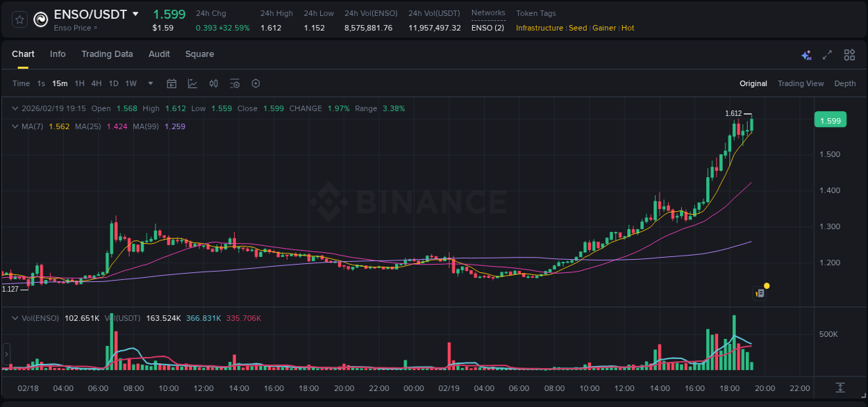Collapse the Vol(ENSO) volume panel
Screen dimensions: 868x407
pos(15,317)
